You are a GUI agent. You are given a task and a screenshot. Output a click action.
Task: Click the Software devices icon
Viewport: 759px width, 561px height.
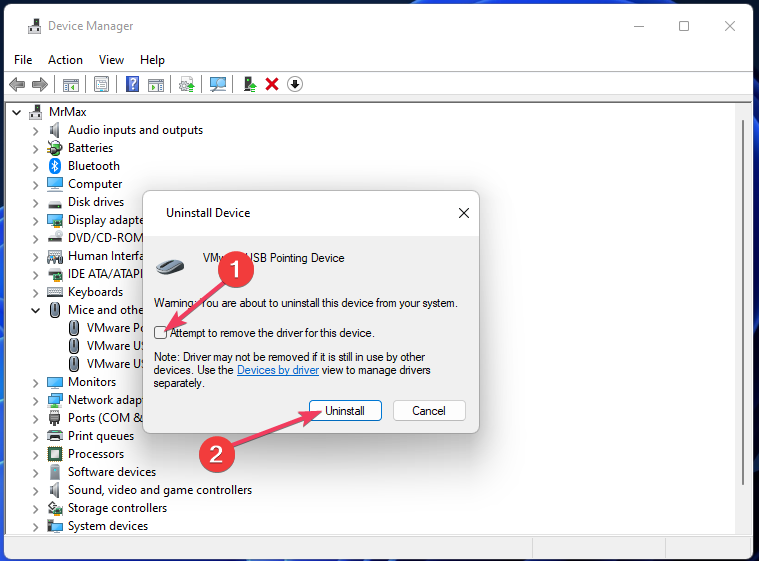click(55, 472)
